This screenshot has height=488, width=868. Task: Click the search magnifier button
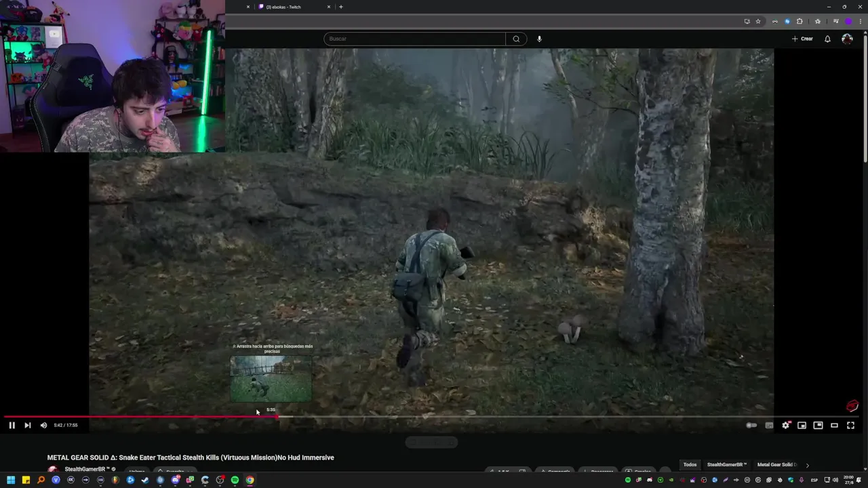tap(516, 39)
